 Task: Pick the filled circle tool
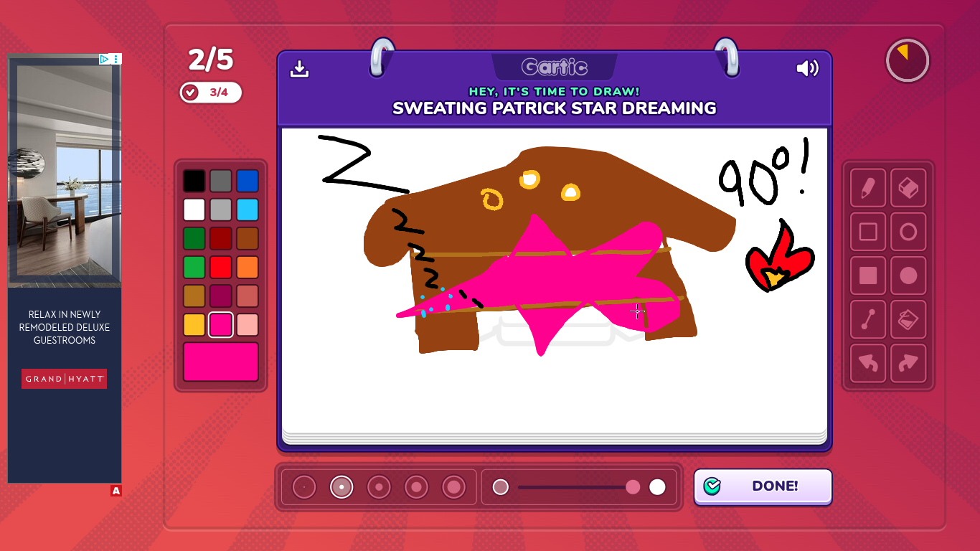click(x=908, y=275)
